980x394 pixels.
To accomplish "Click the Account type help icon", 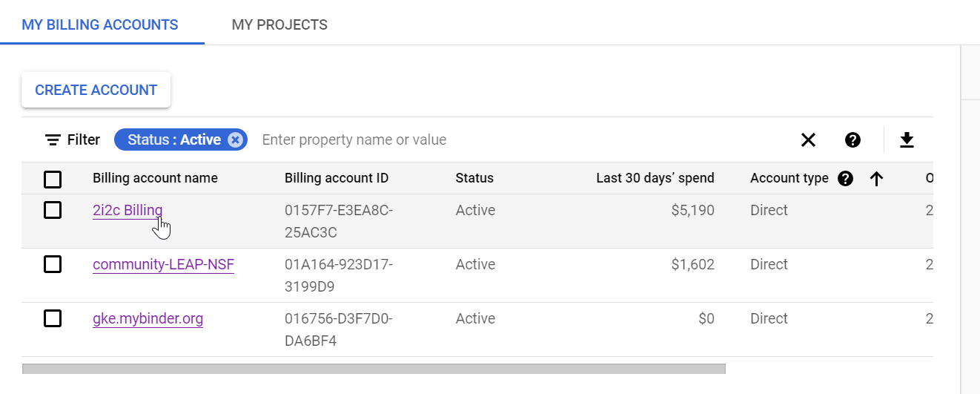I will click(x=845, y=178).
